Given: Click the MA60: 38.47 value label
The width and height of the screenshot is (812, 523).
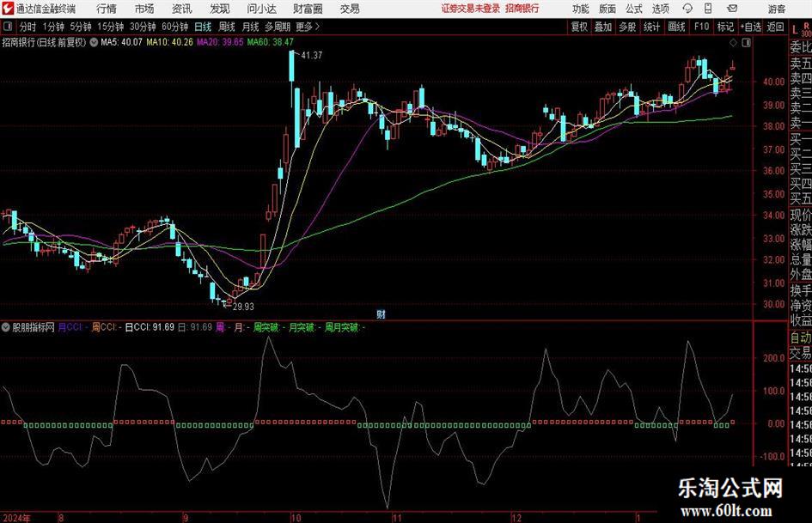Looking at the screenshot, I should 271,42.
